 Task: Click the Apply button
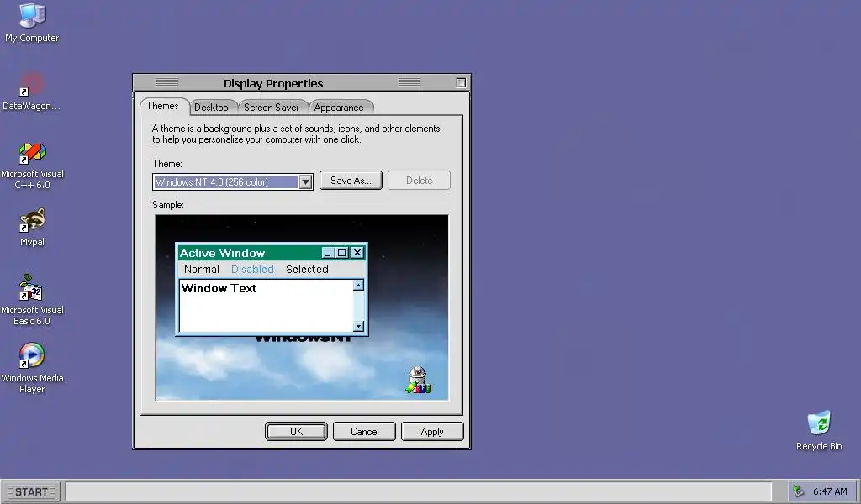432,431
